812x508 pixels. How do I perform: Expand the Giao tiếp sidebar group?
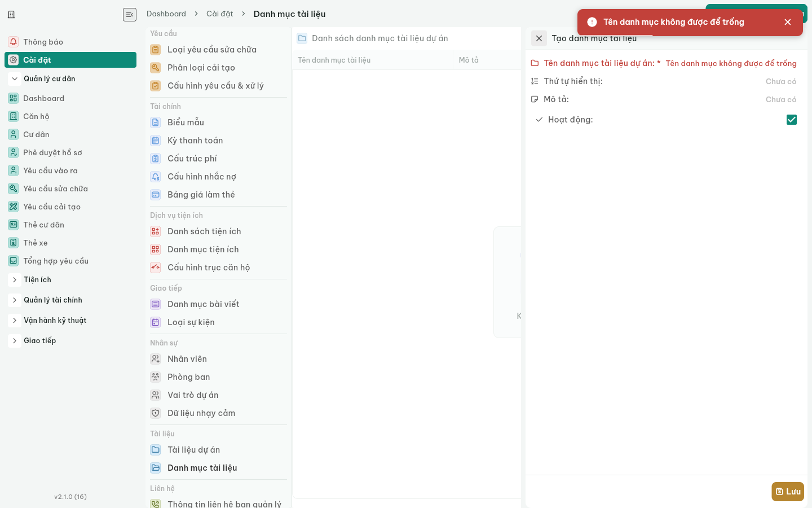[15, 341]
